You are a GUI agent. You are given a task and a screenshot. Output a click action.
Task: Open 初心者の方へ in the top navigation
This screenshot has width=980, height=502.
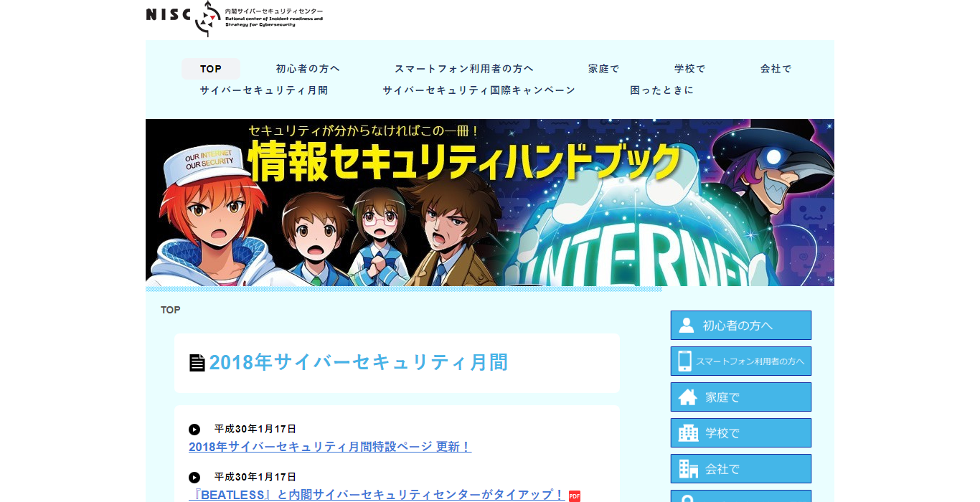pos(308,69)
